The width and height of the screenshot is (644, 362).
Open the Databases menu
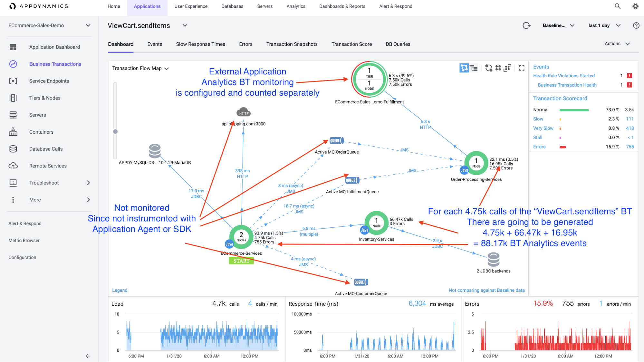coord(232,6)
